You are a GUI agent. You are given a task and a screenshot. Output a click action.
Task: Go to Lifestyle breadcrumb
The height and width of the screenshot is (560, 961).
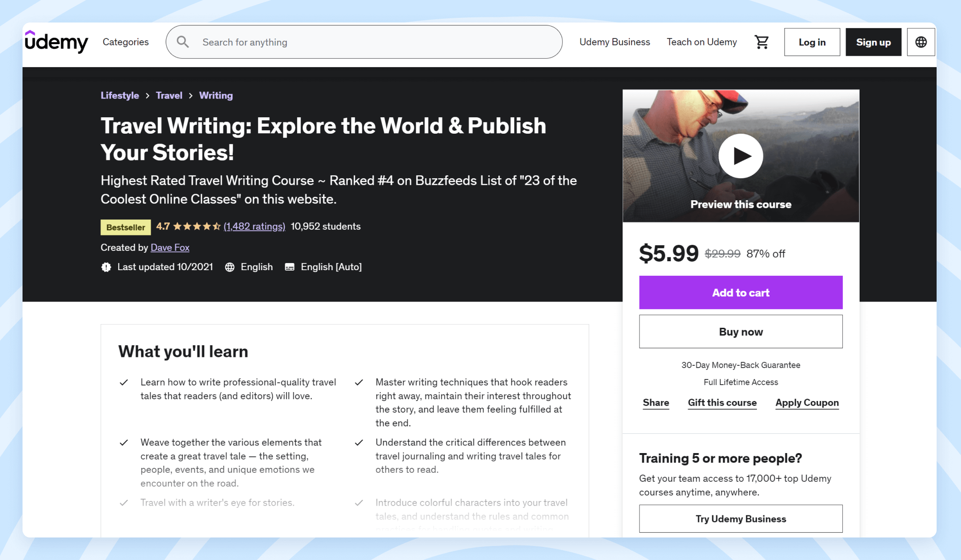pos(120,96)
